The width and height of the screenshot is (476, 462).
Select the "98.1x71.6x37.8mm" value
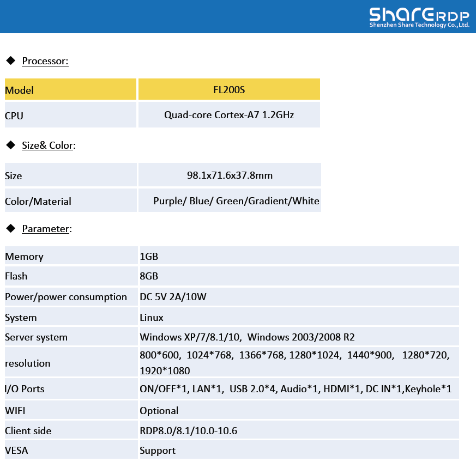coord(230,175)
